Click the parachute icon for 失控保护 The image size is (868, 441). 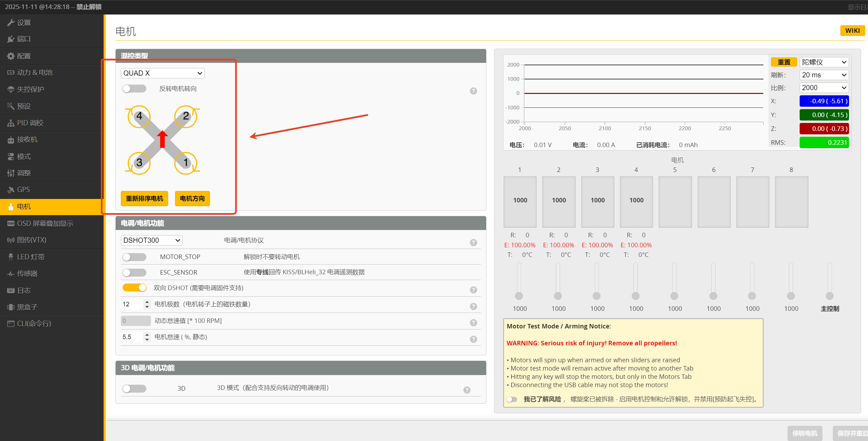point(11,89)
